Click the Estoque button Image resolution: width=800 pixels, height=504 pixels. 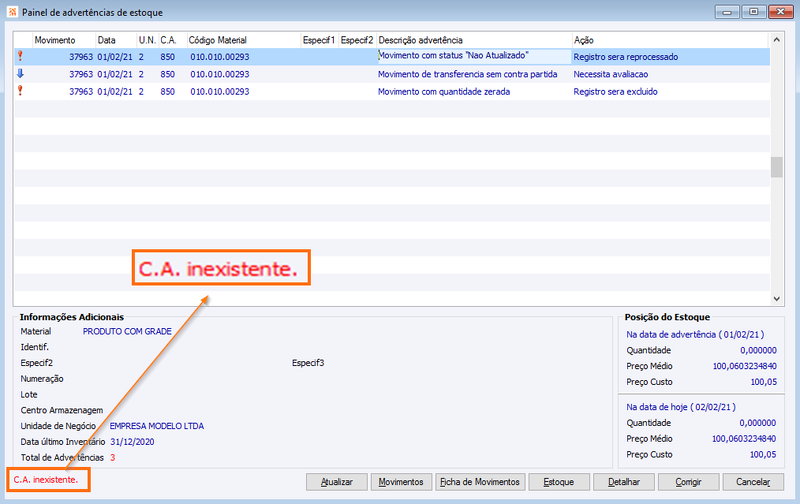[x=559, y=482]
